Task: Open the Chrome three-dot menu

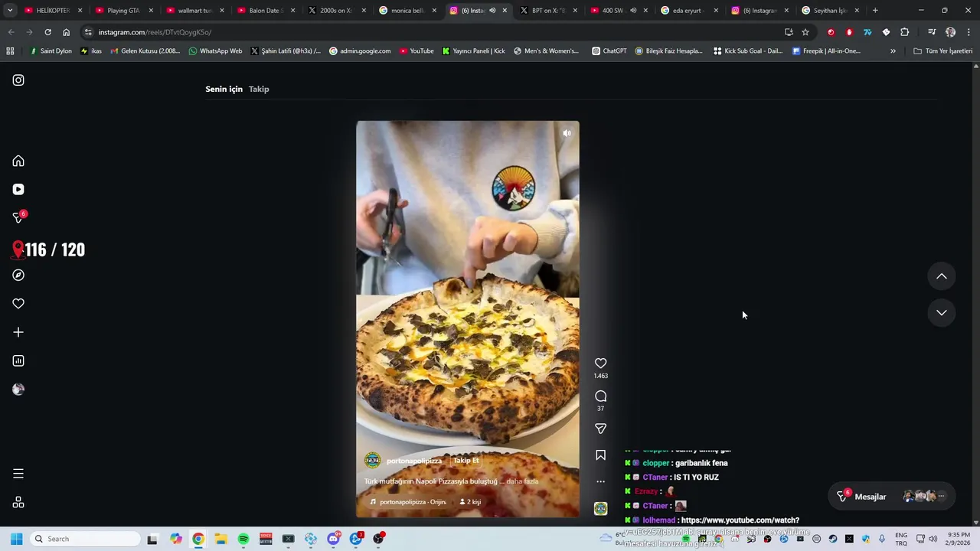Action: point(969,32)
